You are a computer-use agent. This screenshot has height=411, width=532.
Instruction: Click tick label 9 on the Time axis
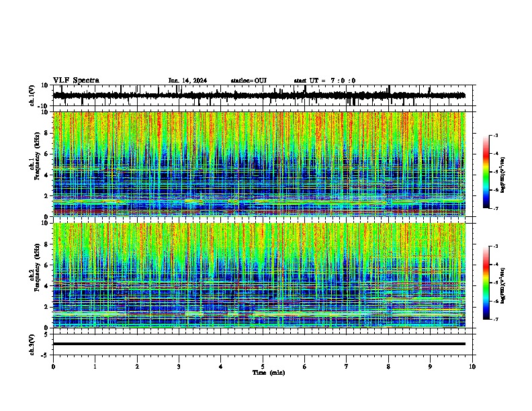(x=430, y=367)
